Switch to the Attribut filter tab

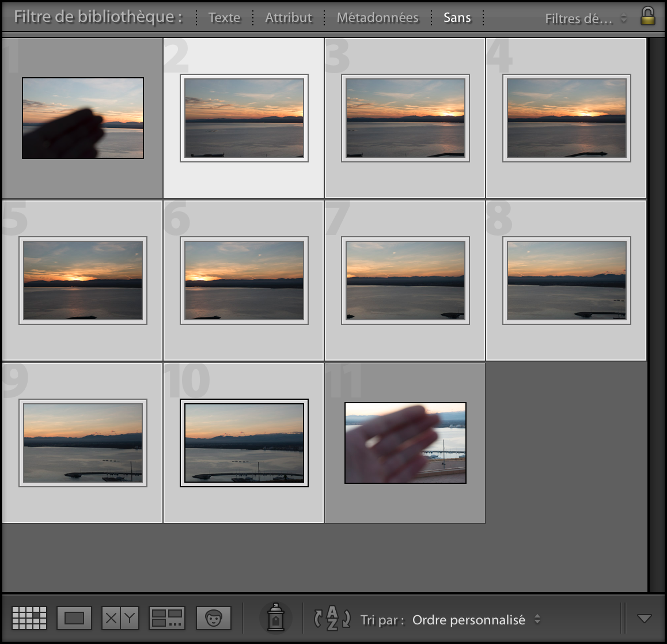pyautogui.click(x=288, y=17)
